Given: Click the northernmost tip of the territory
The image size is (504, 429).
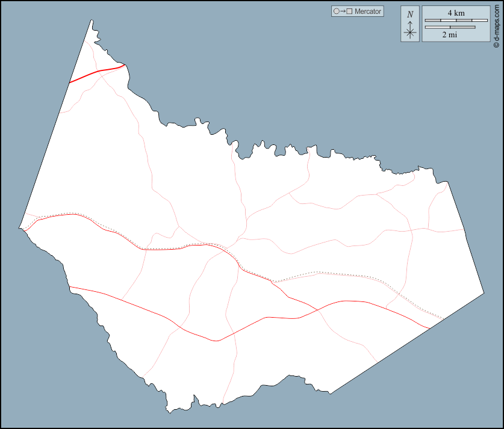Looking at the screenshot, I should coord(92,20).
